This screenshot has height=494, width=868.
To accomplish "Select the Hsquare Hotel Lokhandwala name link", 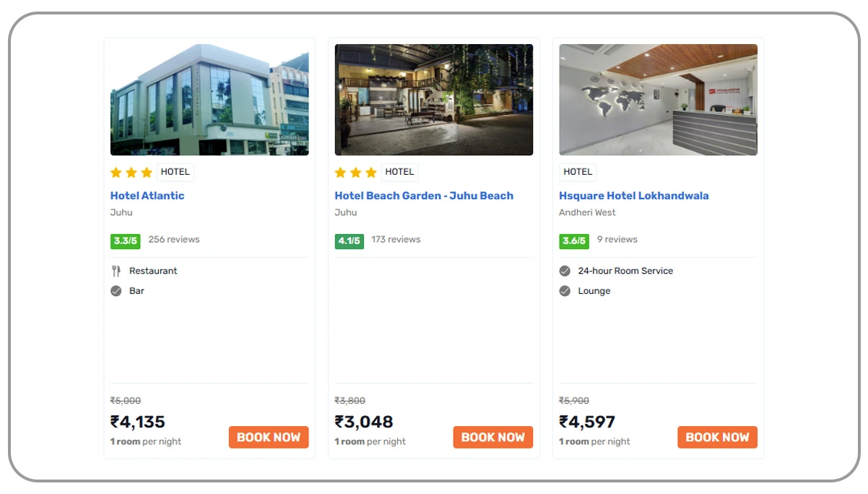I will (634, 196).
